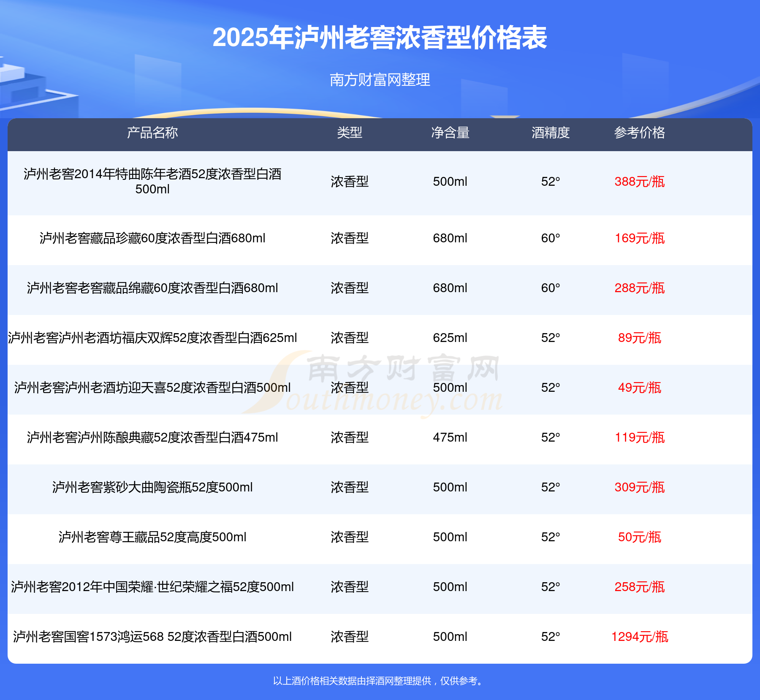Click "500ml" volume in the 309元 row

450,487
